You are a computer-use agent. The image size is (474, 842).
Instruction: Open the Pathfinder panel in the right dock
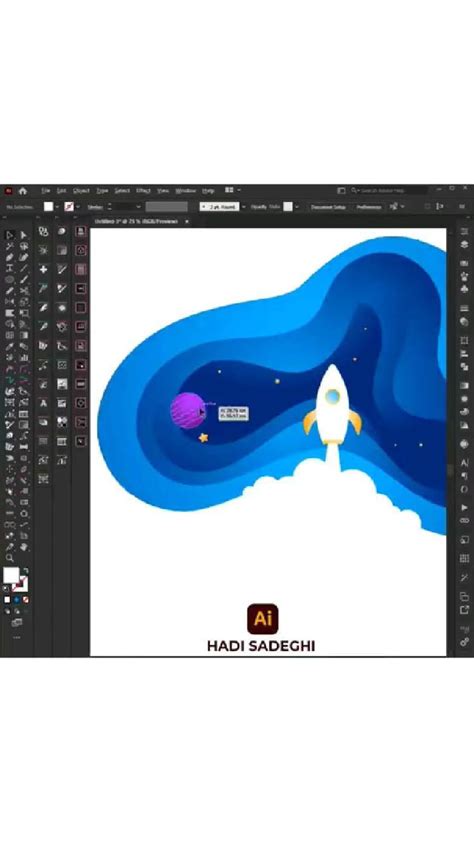[x=464, y=367]
